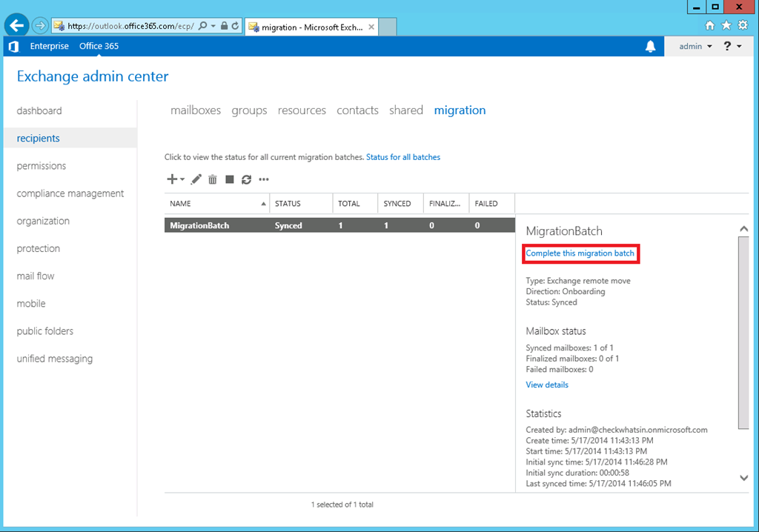Open compliance management section
759x532 pixels.
point(70,193)
